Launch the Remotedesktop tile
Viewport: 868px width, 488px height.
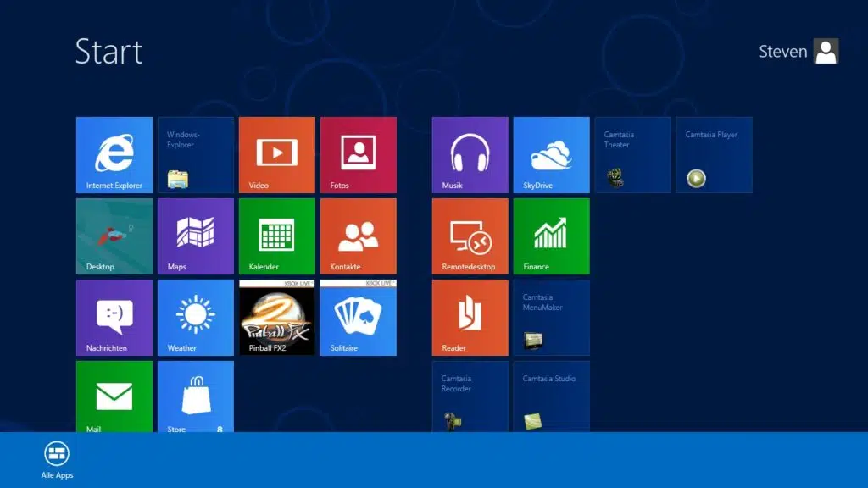[x=470, y=236]
